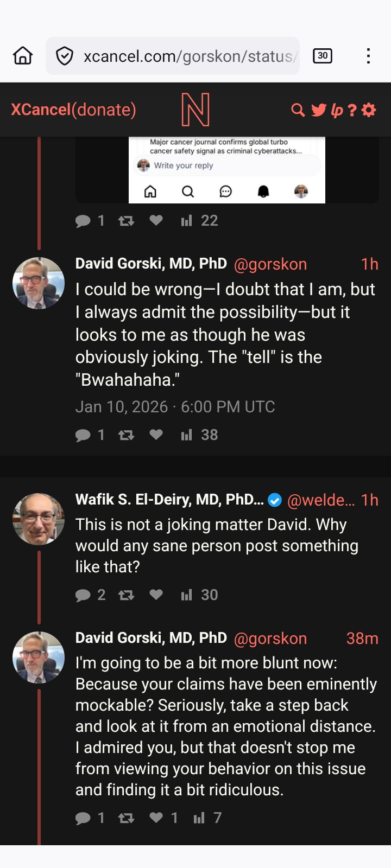Open the 38m timestamp on Gorski's reply
The width and height of the screenshot is (391, 868).
[362, 639]
